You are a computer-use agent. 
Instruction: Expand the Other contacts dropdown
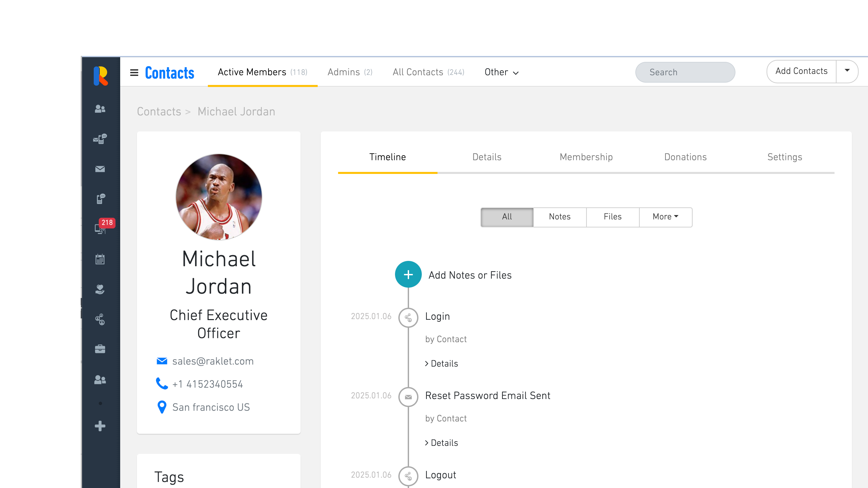tap(501, 72)
